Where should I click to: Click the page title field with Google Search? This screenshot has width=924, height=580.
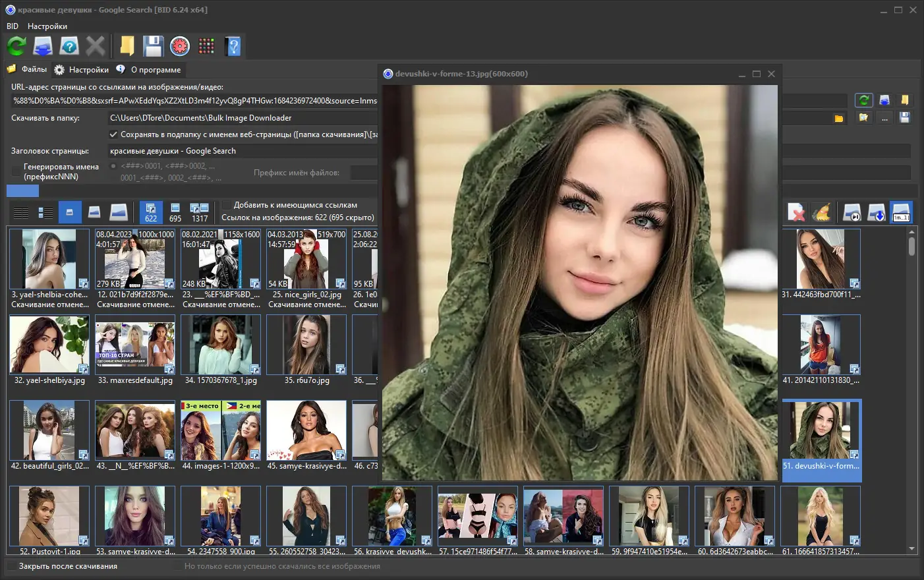pyautogui.click(x=243, y=151)
